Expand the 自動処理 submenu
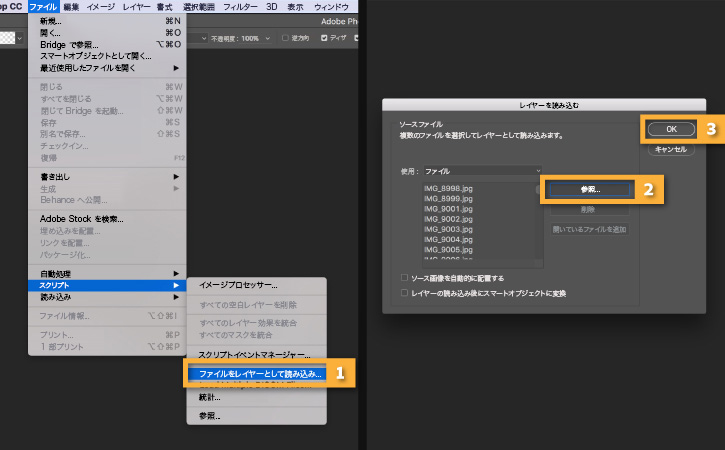This screenshot has width=725, height=450. pyautogui.click(x=107, y=274)
